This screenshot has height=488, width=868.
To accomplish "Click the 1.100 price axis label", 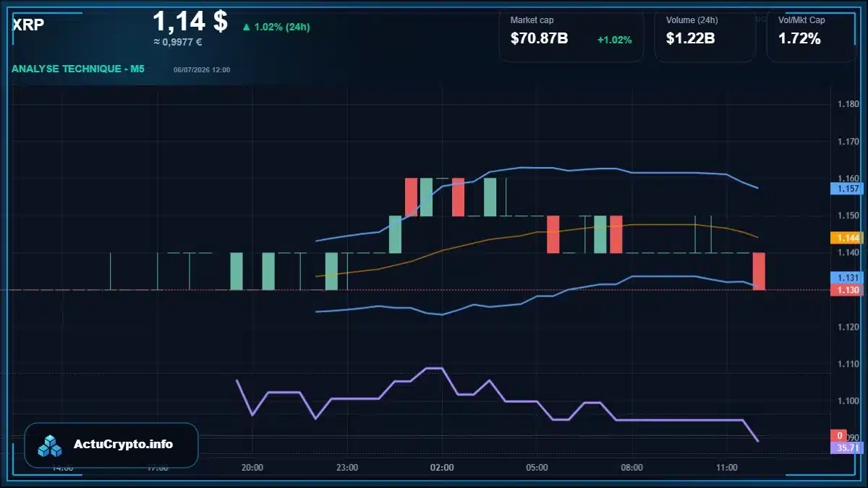I will tap(847, 401).
